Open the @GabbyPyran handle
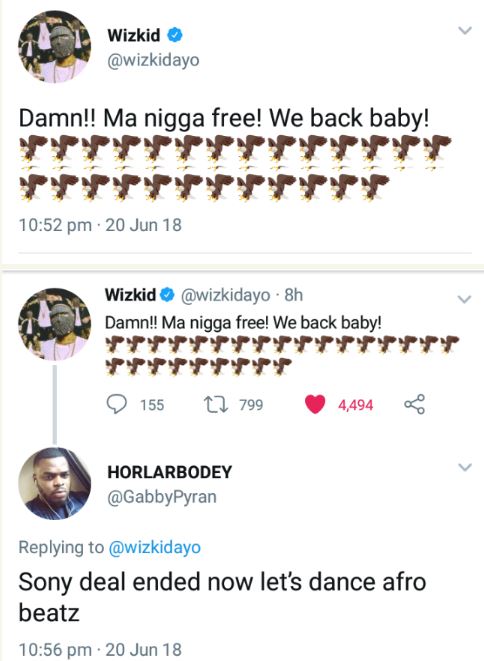 tap(162, 497)
